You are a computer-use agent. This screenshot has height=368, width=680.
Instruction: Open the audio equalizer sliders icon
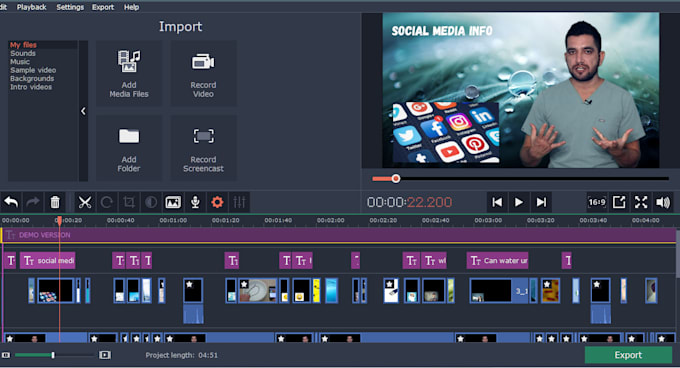point(239,202)
